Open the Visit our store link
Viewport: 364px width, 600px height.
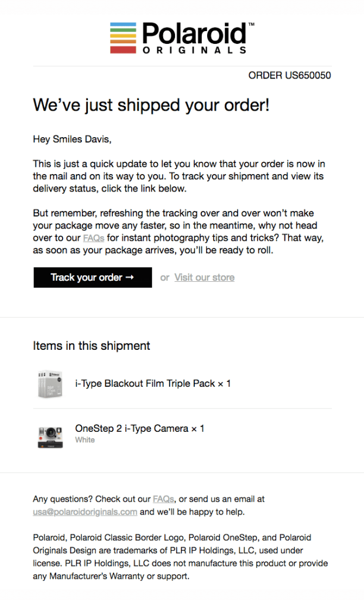pyautogui.click(x=204, y=277)
